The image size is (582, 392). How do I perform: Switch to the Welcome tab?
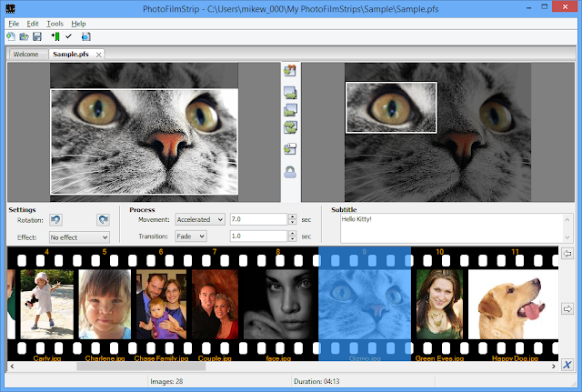point(26,55)
